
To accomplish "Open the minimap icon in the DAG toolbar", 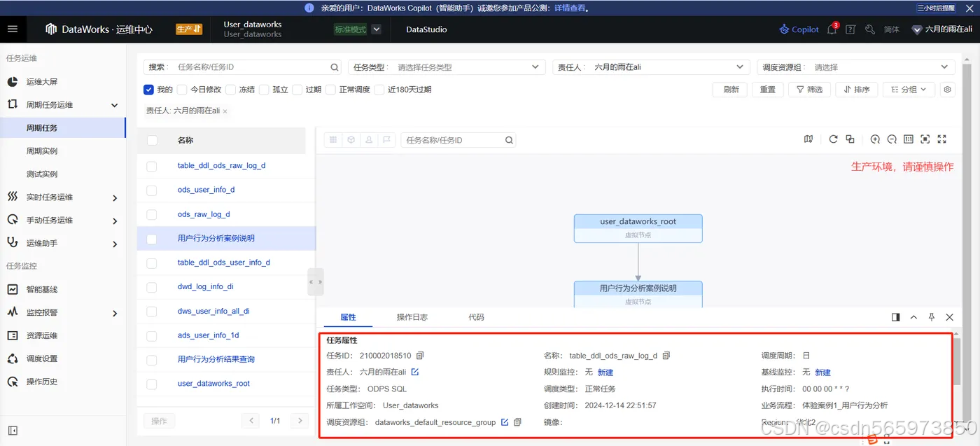I will 809,139.
